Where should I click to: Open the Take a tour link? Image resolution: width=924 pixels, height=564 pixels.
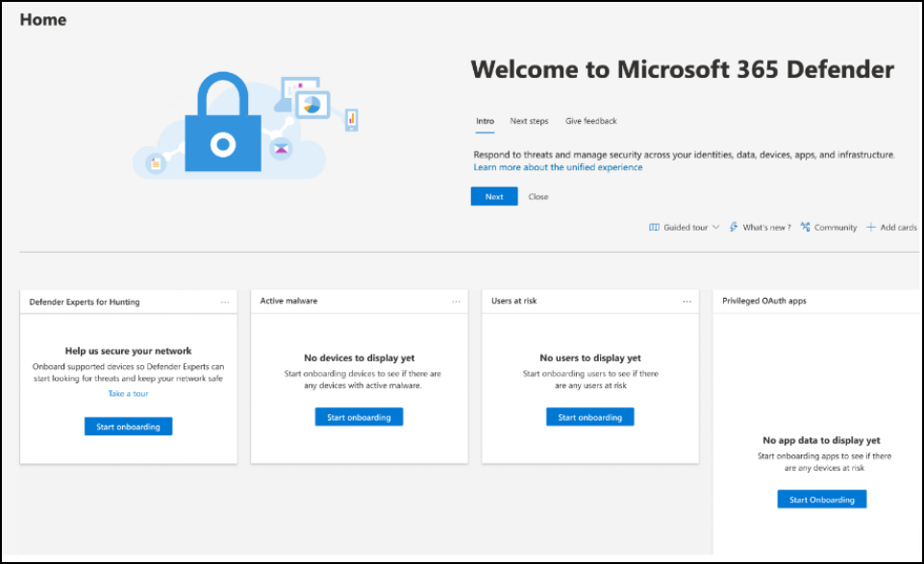point(128,393)
